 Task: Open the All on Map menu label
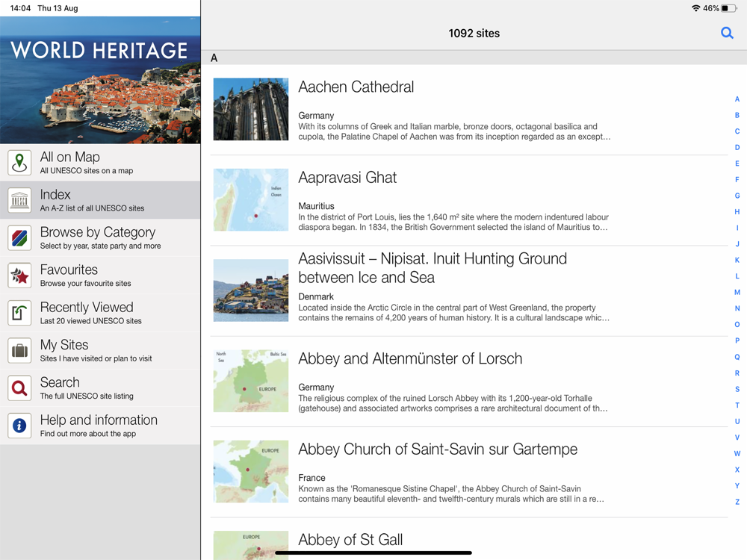[x=70, y=157]
